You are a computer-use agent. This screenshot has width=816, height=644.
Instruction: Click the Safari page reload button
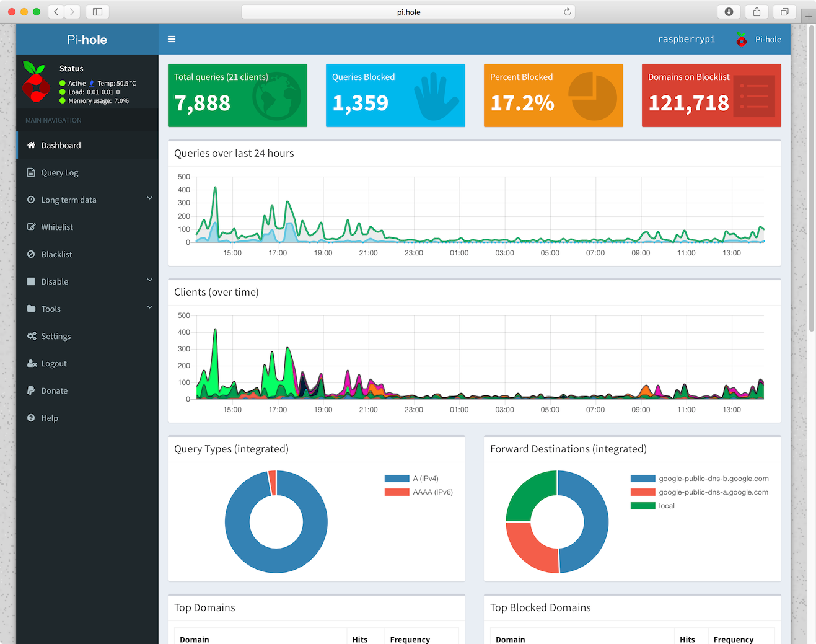pyautogui.click(x=567, y=12)
